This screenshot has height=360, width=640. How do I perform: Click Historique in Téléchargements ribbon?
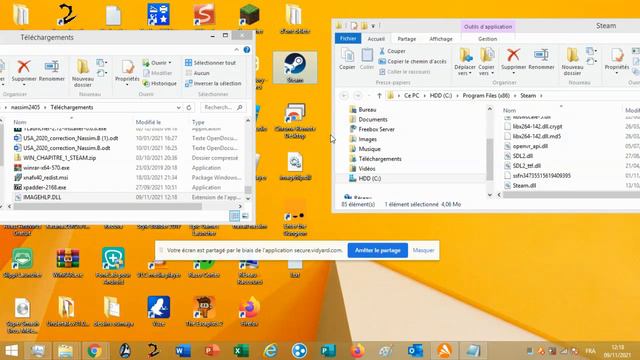[160, 83]
